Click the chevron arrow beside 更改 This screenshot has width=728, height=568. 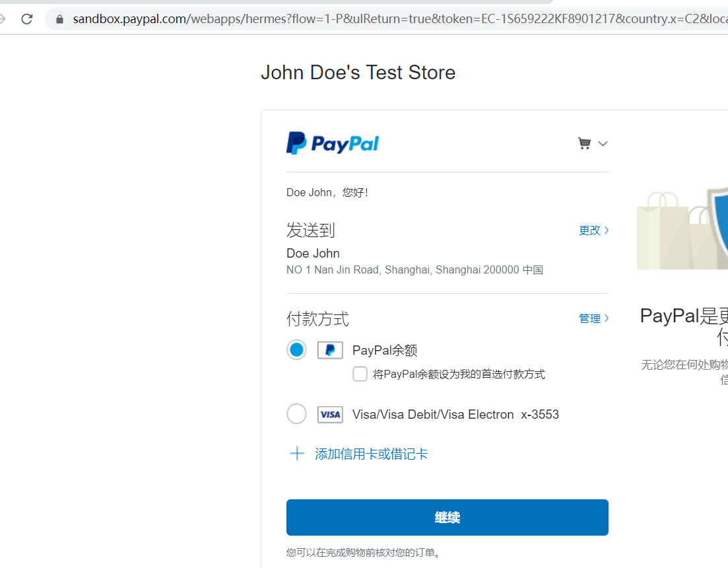click(x=607, y=230)
